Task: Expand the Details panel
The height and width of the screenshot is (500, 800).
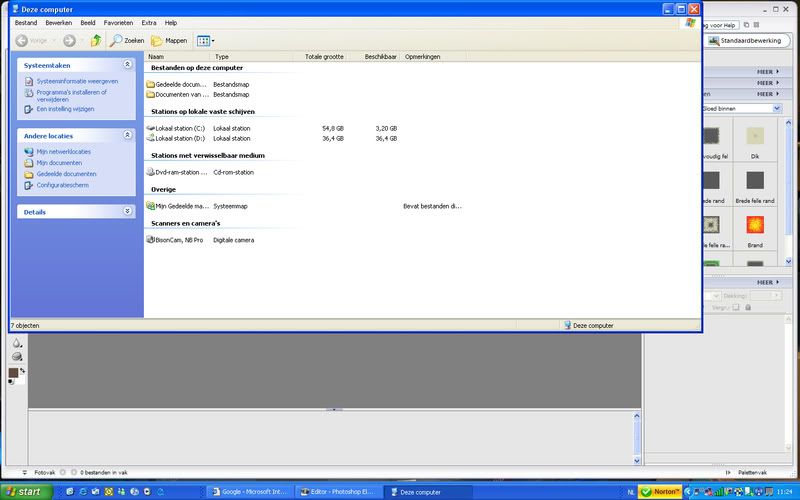Action: (127, 212)
